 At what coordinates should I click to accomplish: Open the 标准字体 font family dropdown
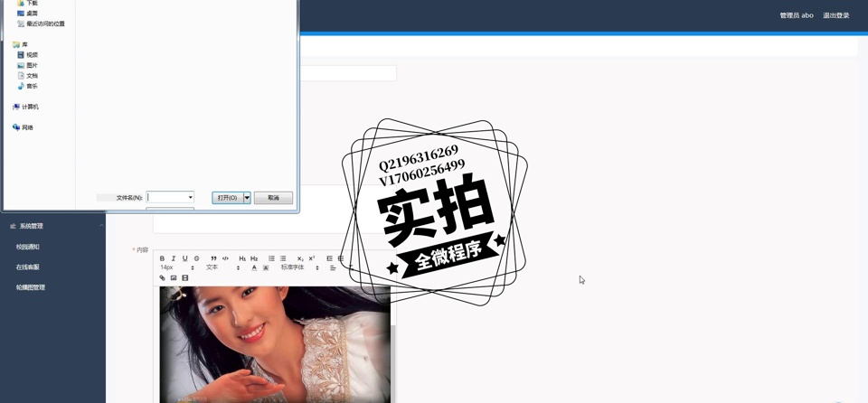[x=300, y=267]
